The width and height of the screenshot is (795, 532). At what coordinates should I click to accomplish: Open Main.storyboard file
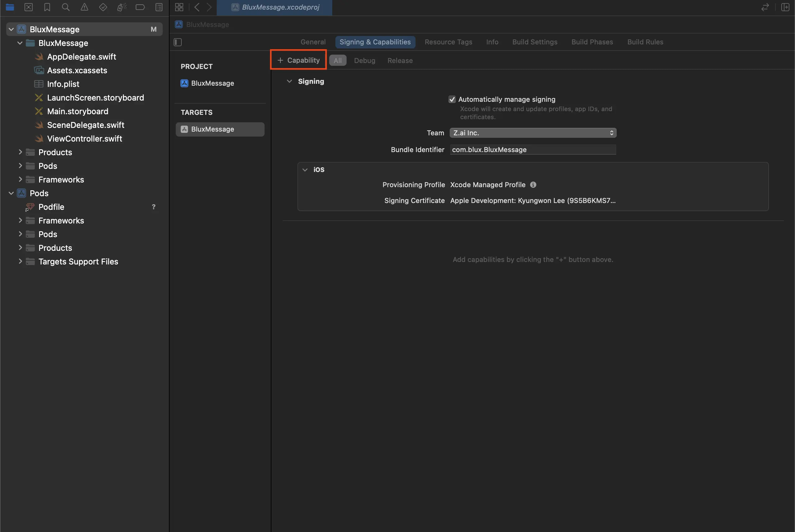pyautogui.click(x=78, y=111)
